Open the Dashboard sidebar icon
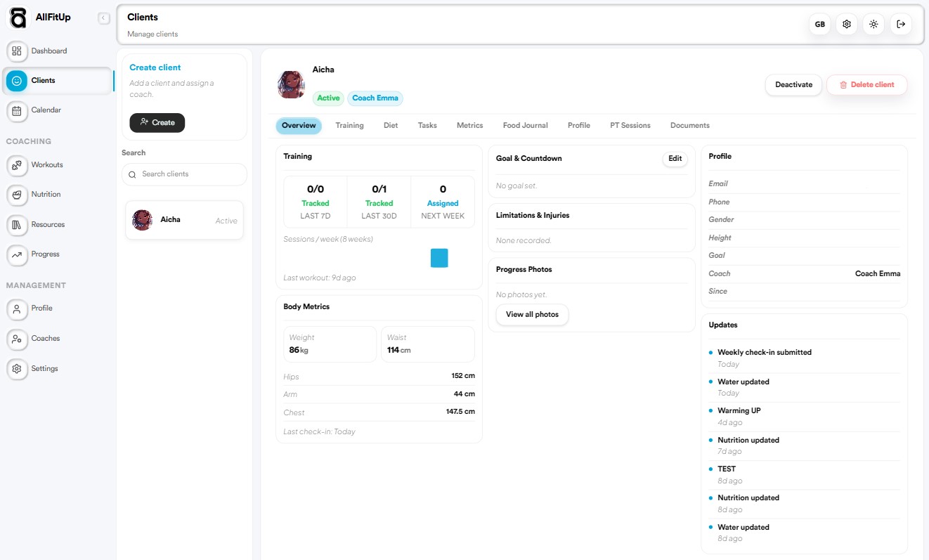 (17, 51)
